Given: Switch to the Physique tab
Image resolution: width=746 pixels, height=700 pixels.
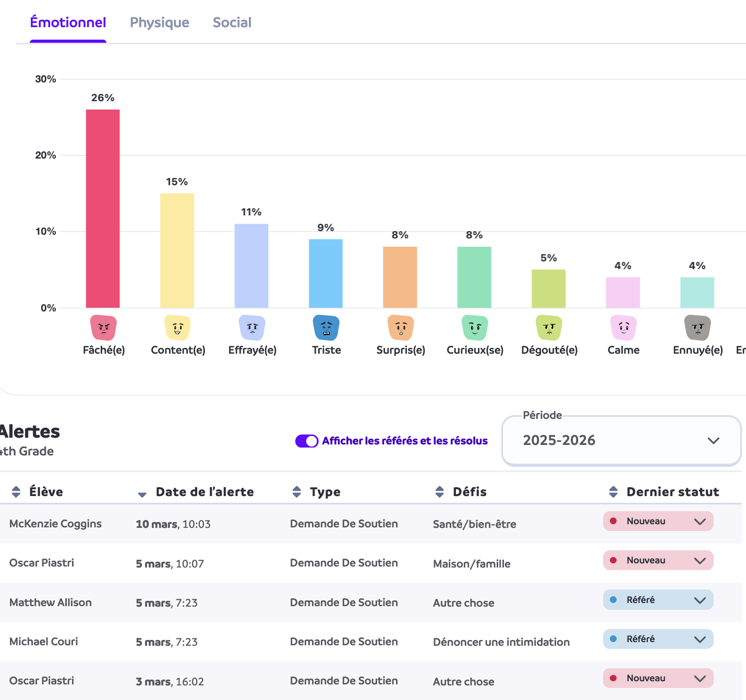Looking at the screenshot, I should point(159,22).
